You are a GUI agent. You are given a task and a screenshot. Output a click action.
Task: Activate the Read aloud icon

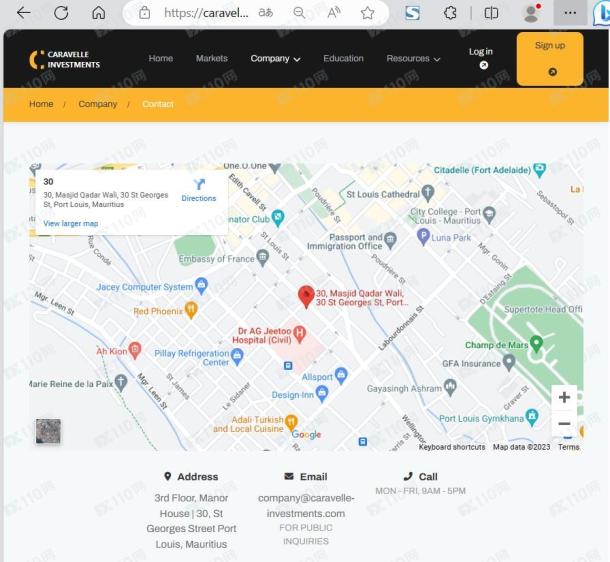[333, 13]
